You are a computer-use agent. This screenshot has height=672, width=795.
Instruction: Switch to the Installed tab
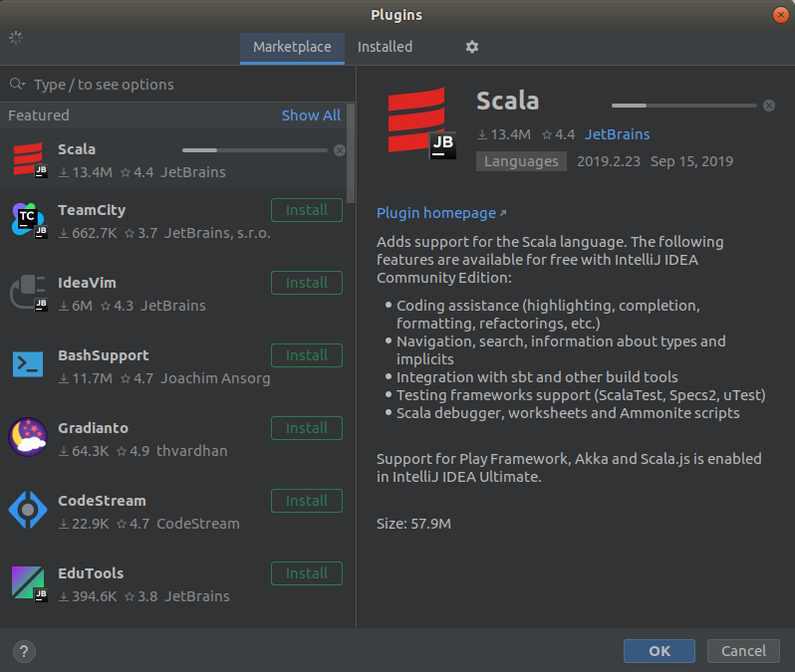tap(385, 47)
